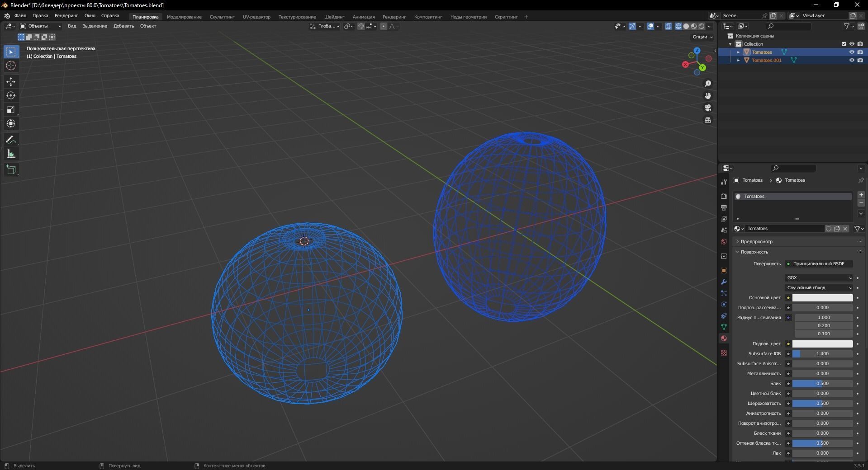868x470 pixels.
Task: Add a new material slot
Action: (861, 195)
